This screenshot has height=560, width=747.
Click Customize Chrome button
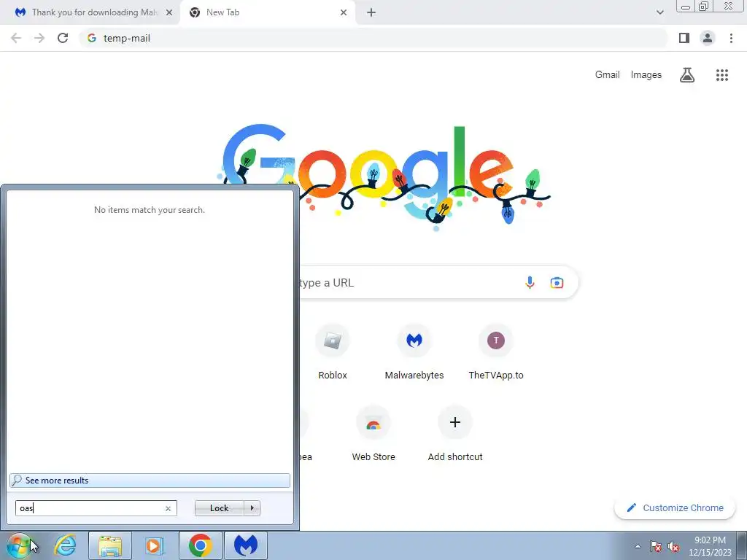tap(675, 508)
